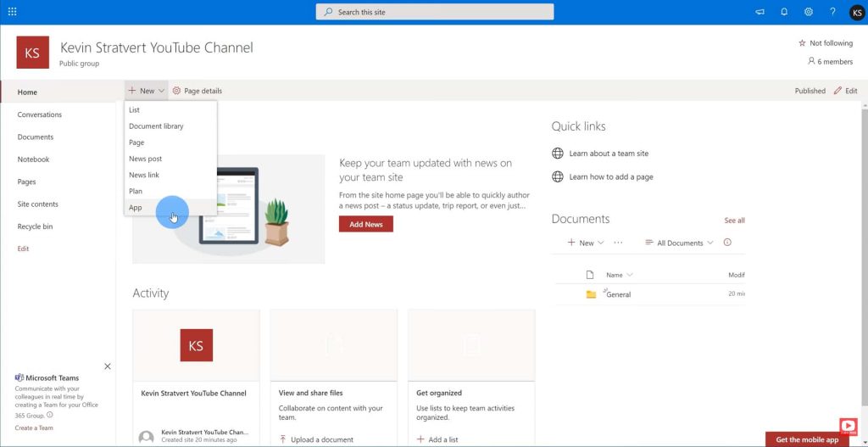The height and width of the screenshot is (447, 868).
Task: Open the All Documents view dropdown
Action: coord(679,243)
